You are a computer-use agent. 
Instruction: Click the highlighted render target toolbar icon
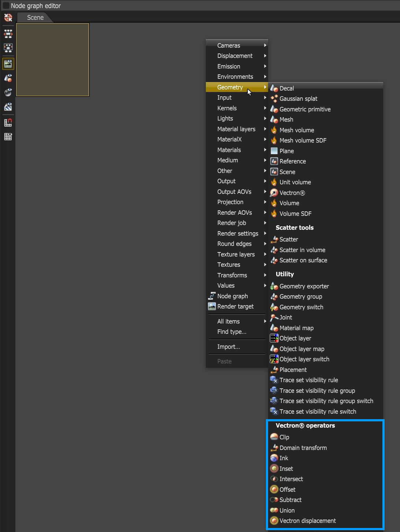pyautogui.click(x=8, y=64)
